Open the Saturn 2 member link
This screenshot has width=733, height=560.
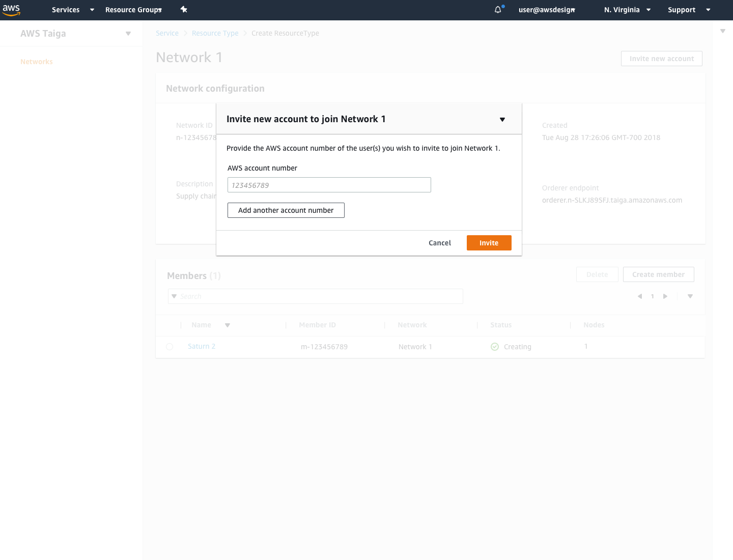pos(202,346)
